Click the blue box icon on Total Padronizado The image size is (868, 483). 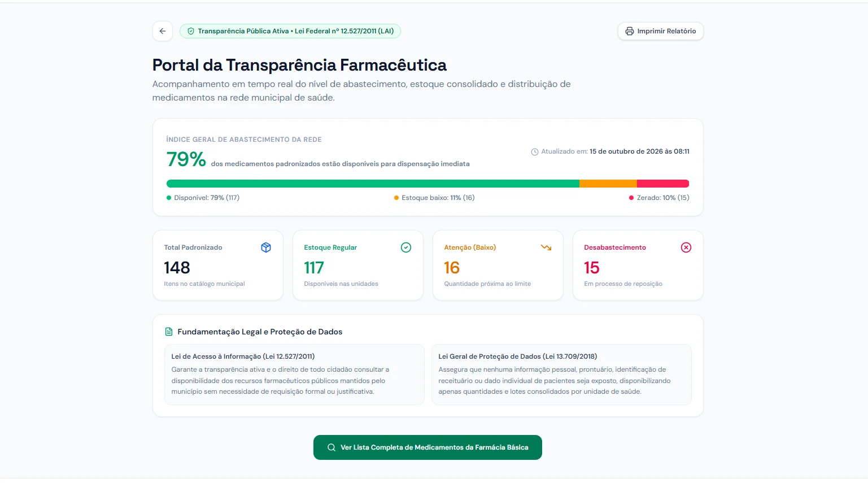266,247
